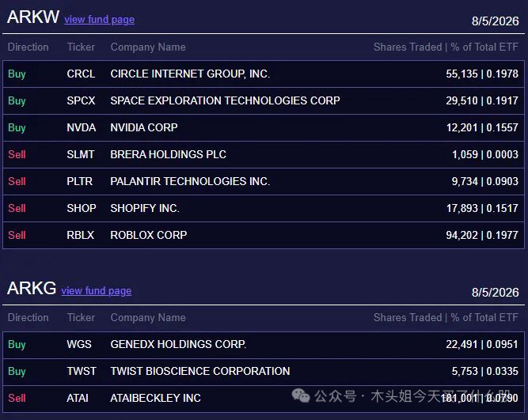
Task: Select the SPCX ticker cell
Action: pyautogui.click(x=81, y=100)
